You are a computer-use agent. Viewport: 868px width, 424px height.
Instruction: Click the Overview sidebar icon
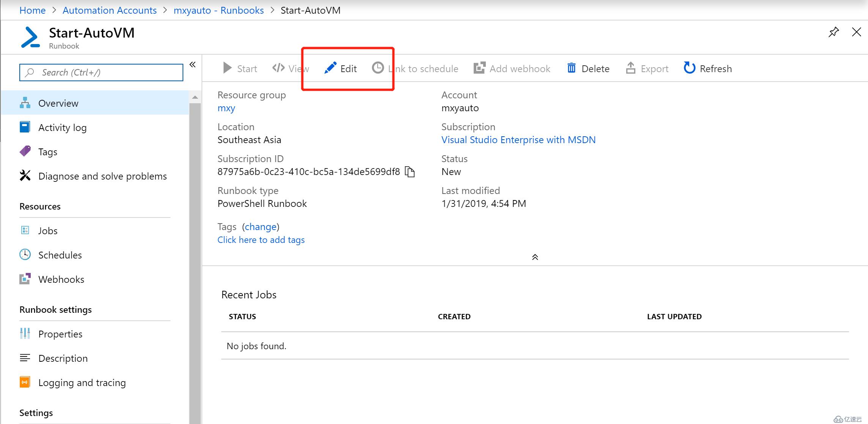coord(25,103)
